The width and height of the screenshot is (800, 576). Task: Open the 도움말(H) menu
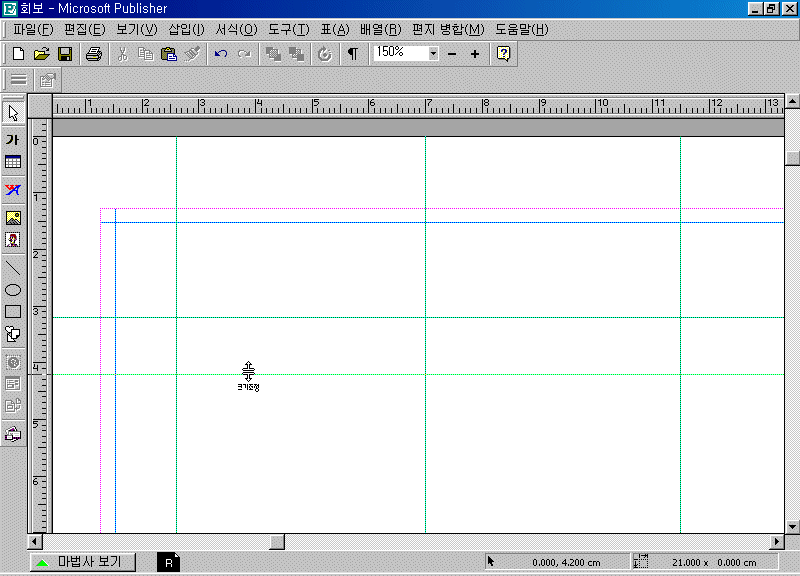521,30
